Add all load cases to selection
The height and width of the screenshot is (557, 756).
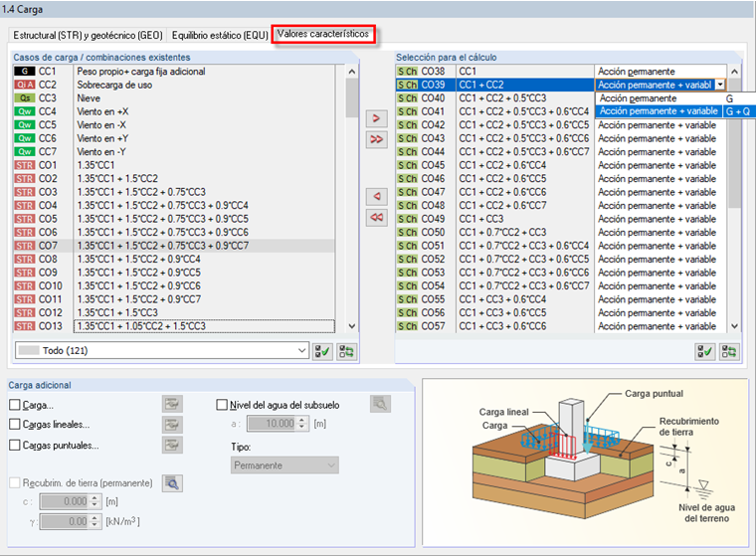tap(377, 139)
